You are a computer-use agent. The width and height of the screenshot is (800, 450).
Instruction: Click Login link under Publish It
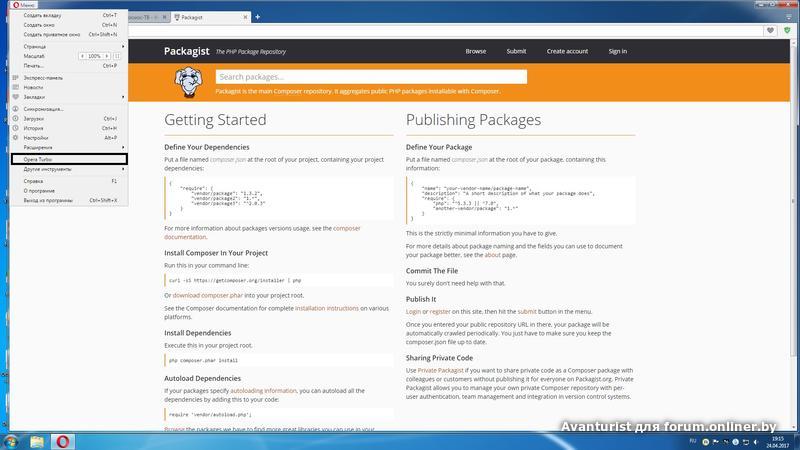(413, 312)
